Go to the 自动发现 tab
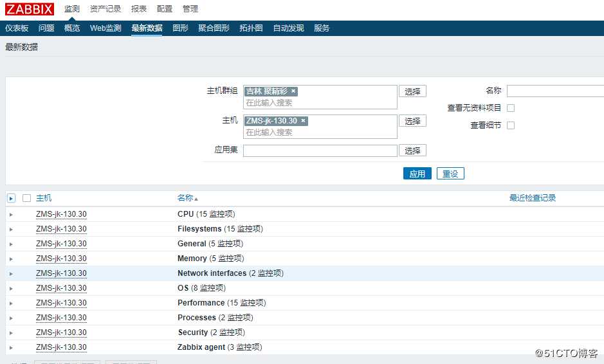 (289, 28)
